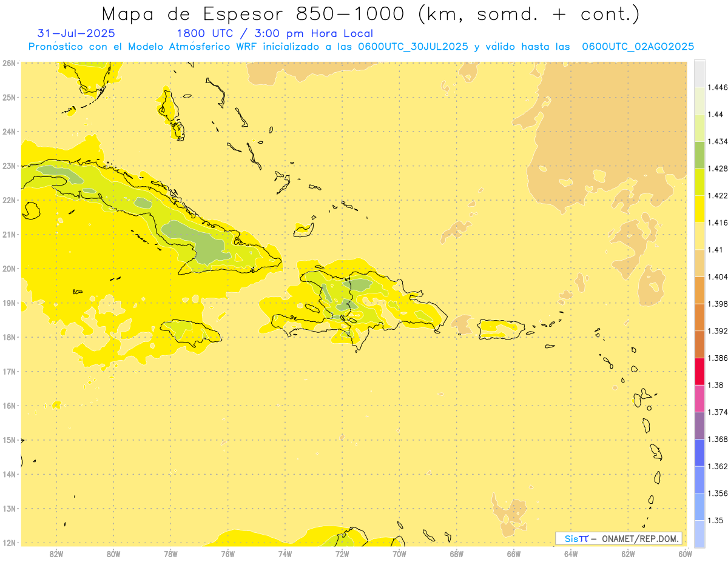Click the colorbar value 1.434

[717, 141]
